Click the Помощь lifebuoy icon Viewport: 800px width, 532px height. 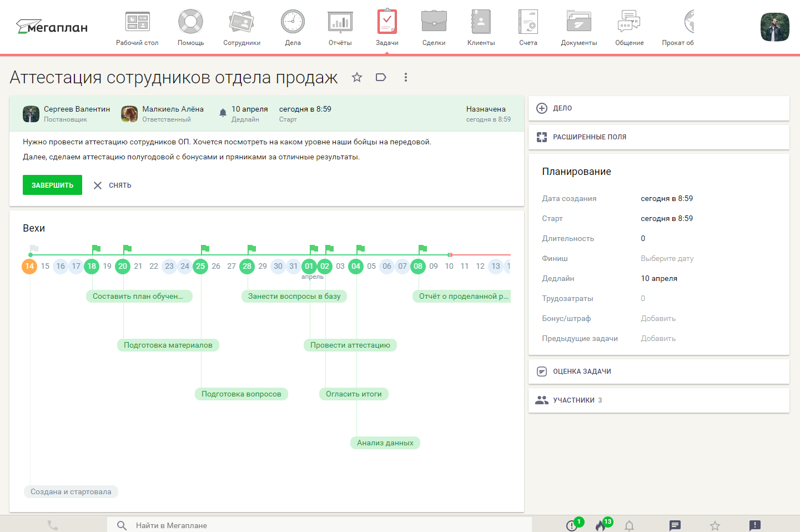190,28
